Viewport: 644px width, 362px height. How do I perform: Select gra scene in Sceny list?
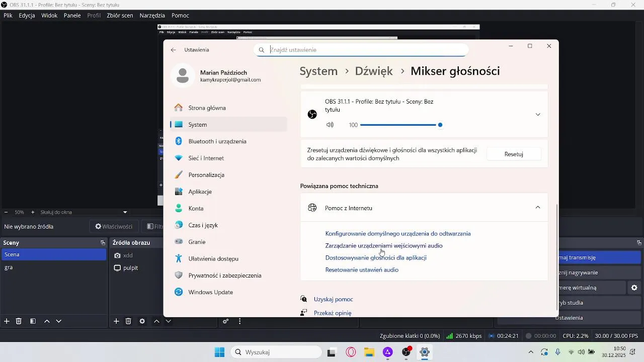54,267
